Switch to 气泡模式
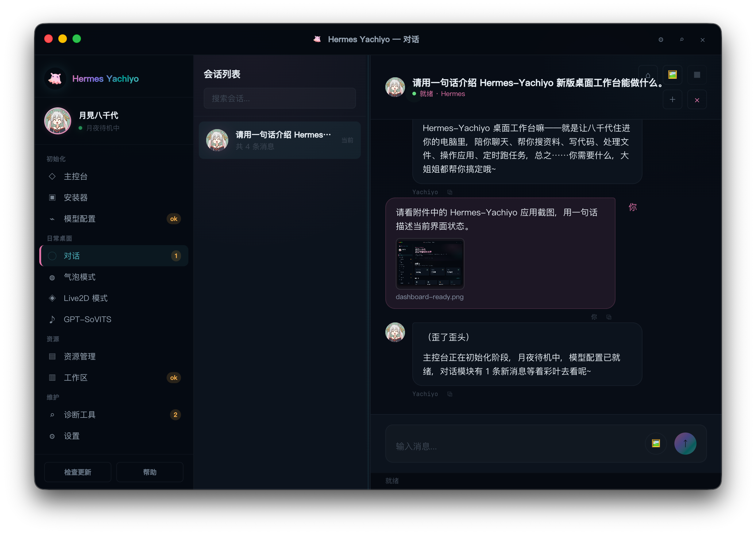This screenshot has width=756, height=535. pyautogui.click(x=114, y=277)
